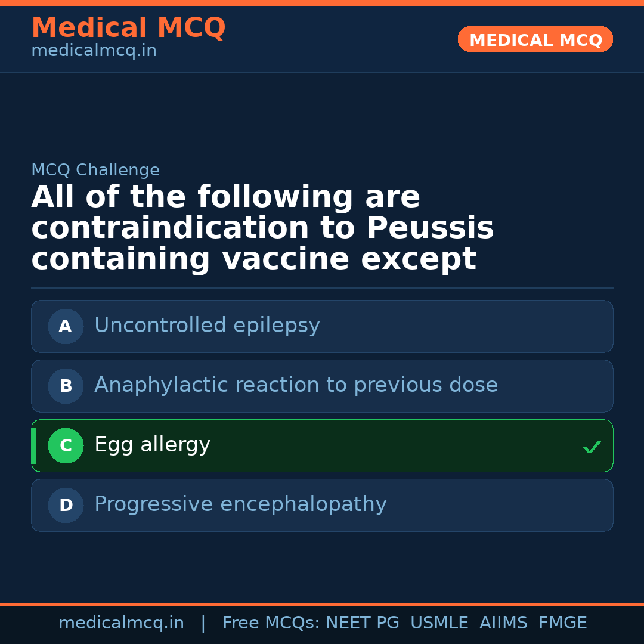Click the B letter circle icon
The width and height of the screenshot is (644, 644).
tap(66, 386)
